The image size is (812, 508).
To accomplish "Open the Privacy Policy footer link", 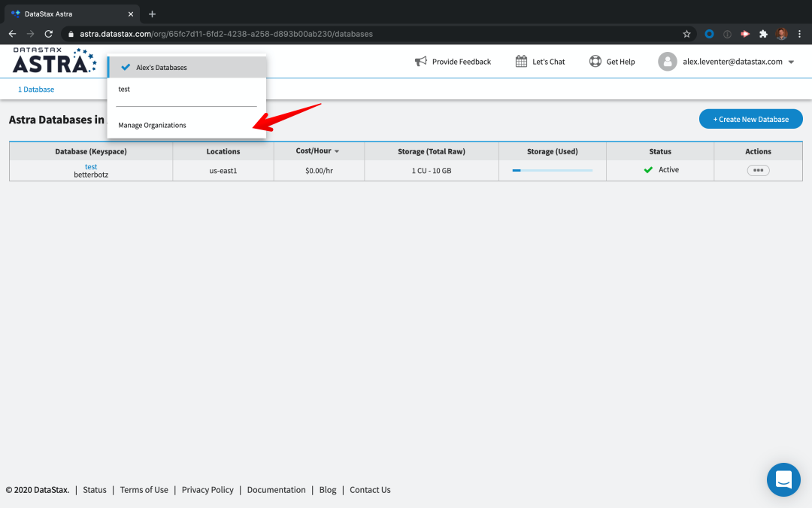I will [208, 490].
